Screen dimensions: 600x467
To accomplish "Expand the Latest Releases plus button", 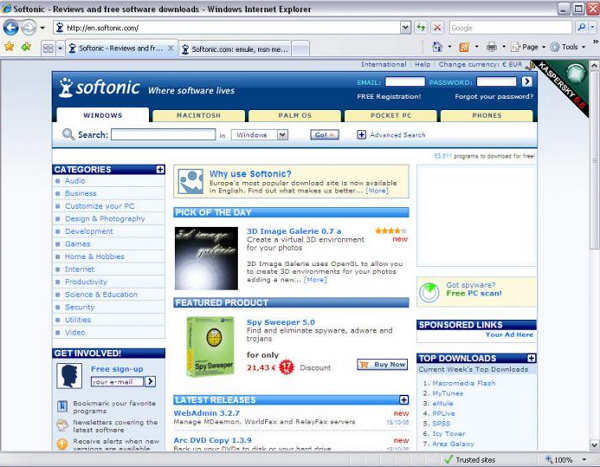I will coord(404,400).
